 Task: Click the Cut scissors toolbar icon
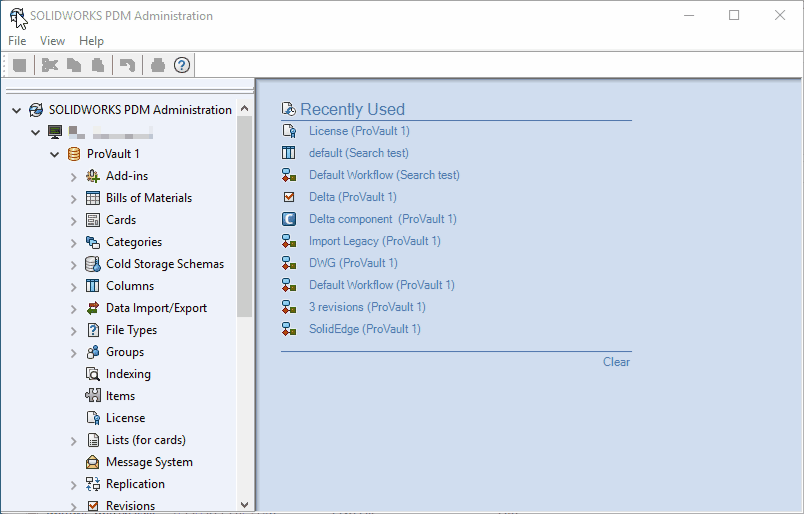click(x=50, y=65)
